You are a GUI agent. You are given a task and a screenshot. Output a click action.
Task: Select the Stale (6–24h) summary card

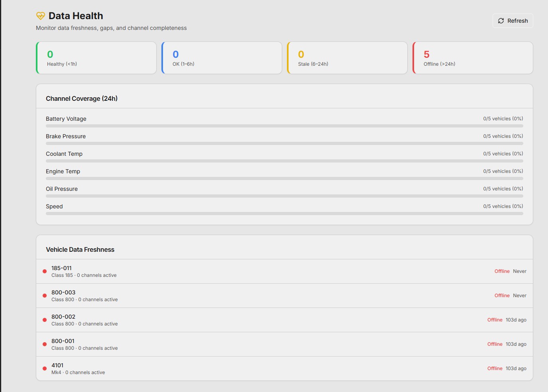[347, 58]
